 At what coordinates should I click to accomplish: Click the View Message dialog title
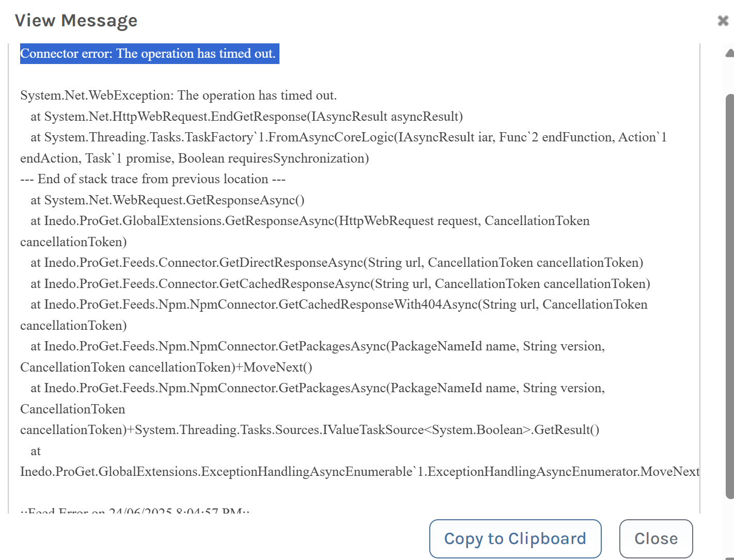(76, 21)
